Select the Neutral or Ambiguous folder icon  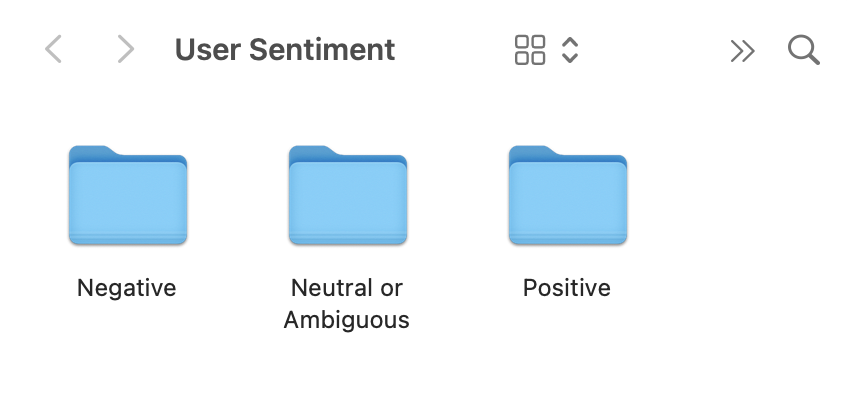pyautogui.click(x=348, y=196)
